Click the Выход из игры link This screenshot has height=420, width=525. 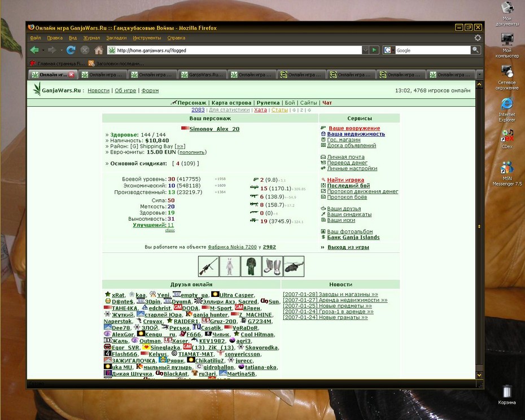[348, 247]
